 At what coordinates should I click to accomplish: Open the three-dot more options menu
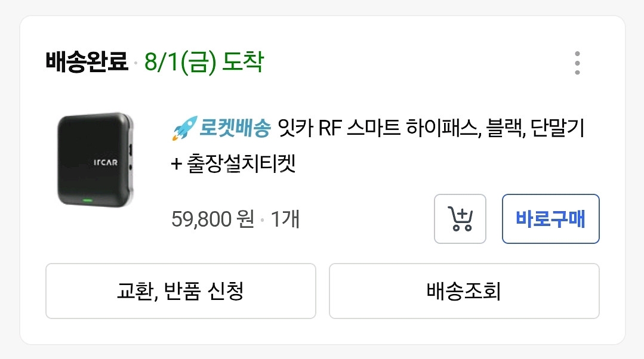[577, 63]
